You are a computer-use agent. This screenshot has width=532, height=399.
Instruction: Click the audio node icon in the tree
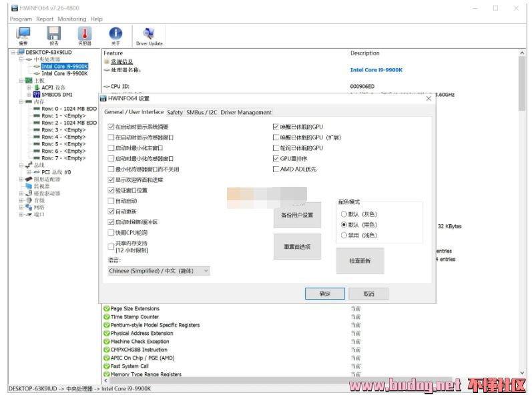tap(29, 201)
